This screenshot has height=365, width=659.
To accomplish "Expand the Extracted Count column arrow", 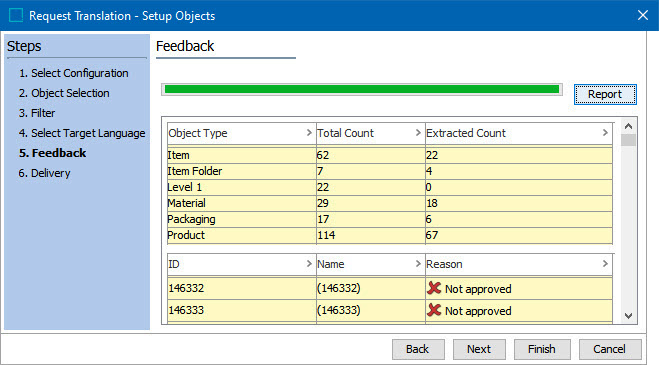I will [605, 132].
